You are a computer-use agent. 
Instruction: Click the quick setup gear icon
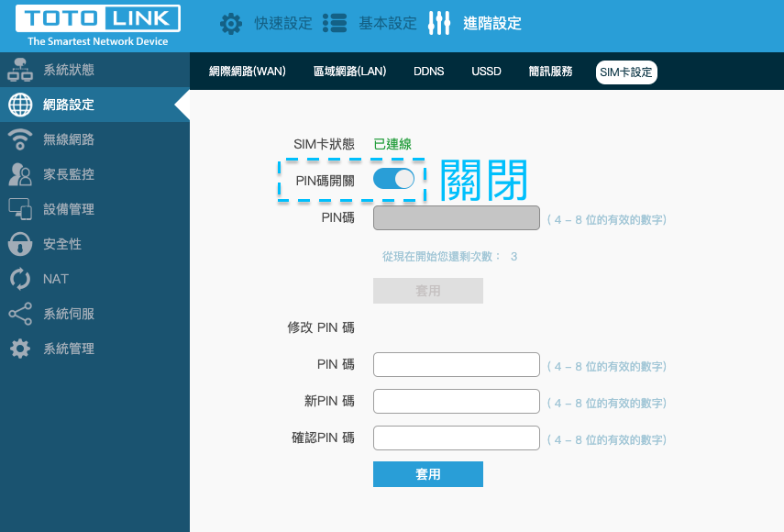pos(231,24)
